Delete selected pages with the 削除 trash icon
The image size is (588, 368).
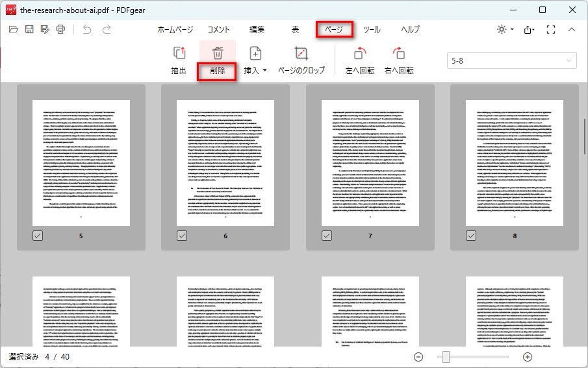(x=218, y=53)
